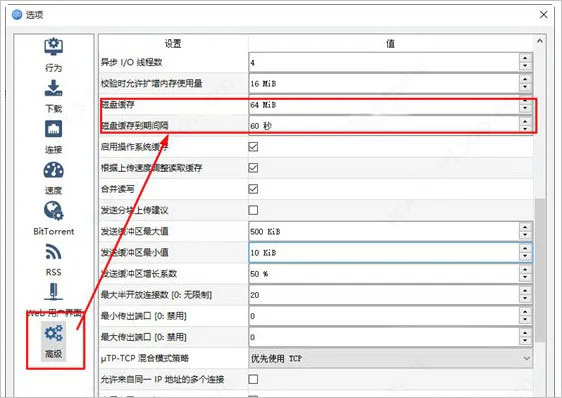Enable 发送分块上传建议 checkbox
Image resolution: width=562 pixels, height=398 pixels.
point(253,210)
